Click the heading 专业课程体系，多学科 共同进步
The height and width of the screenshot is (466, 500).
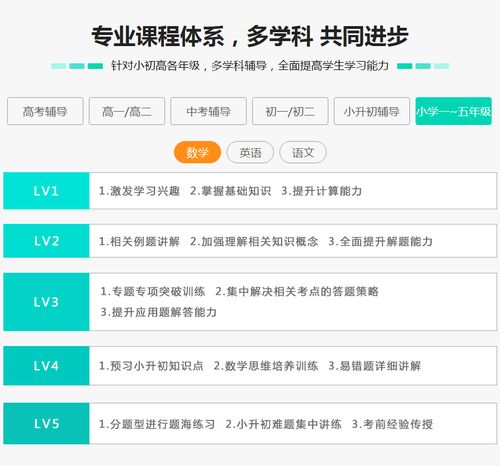[250, 36]
